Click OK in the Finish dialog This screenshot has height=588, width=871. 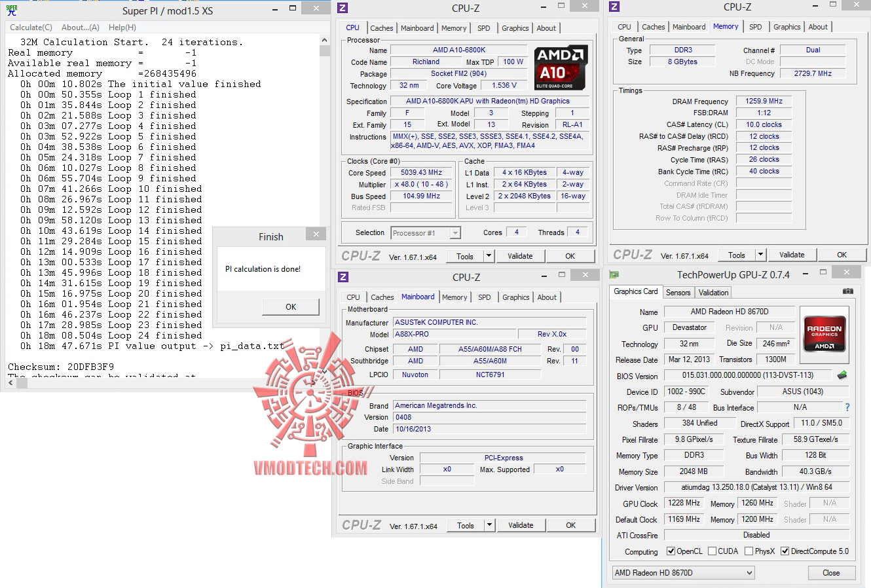click(291, 307)
